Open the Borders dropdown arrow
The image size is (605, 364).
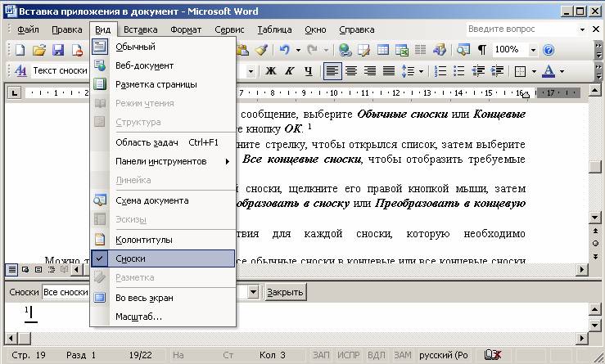(x=534, y=71)
